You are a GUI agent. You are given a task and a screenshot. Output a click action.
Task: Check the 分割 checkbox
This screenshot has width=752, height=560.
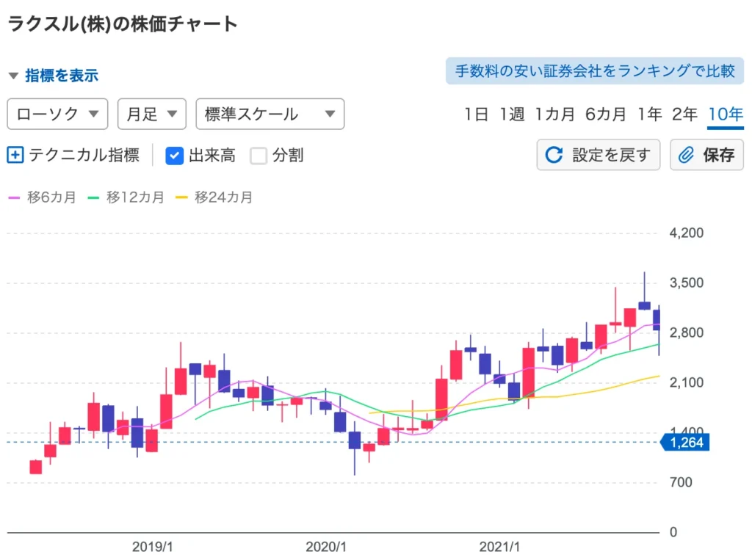258,156
